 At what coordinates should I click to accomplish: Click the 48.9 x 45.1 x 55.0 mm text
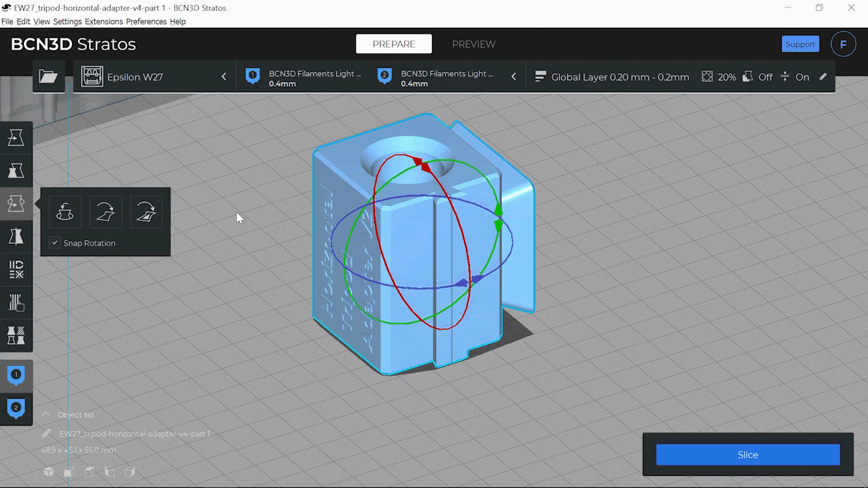[78, 450]
